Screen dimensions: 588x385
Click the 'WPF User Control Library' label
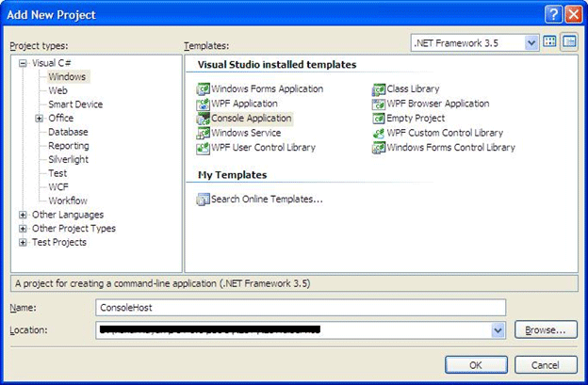coord(263,148)
